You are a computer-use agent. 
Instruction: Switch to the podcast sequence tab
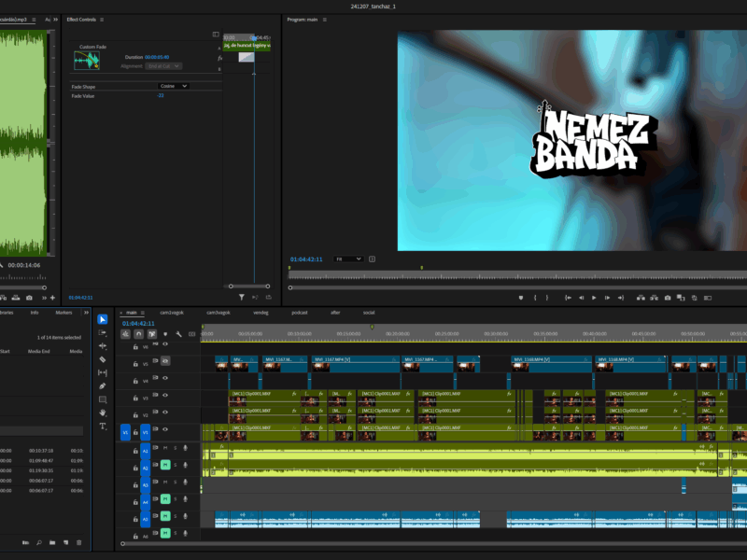(300, 313)
